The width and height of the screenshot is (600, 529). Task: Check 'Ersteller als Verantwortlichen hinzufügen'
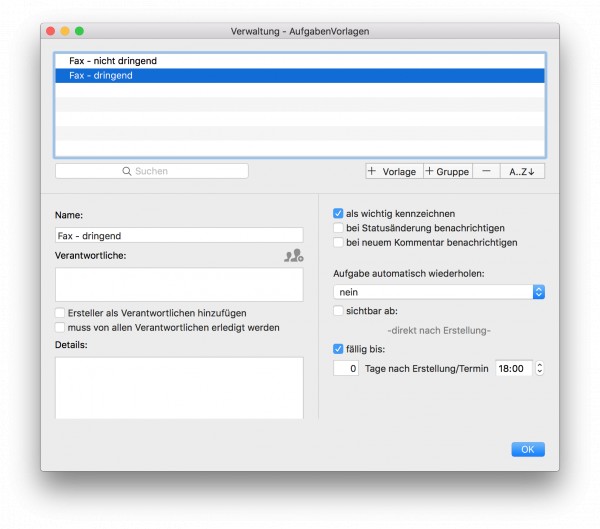60,313
